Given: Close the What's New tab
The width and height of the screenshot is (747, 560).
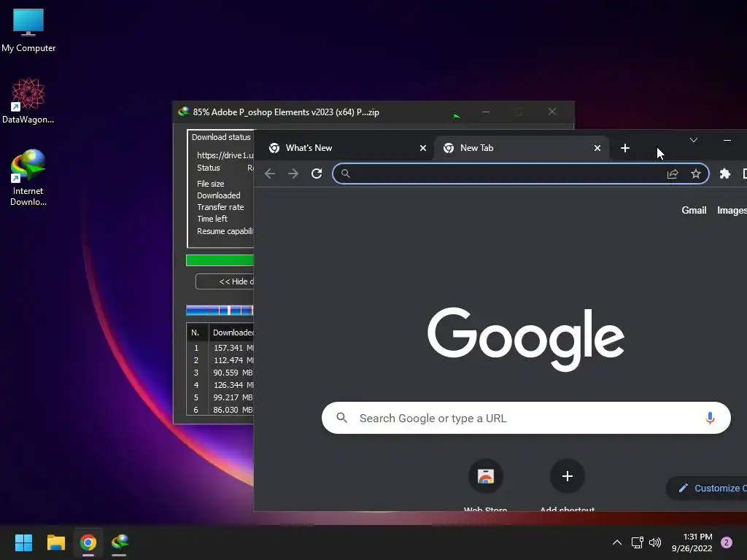Looking at the screenshot, I should pyautogui.click(x=422, y=148).
